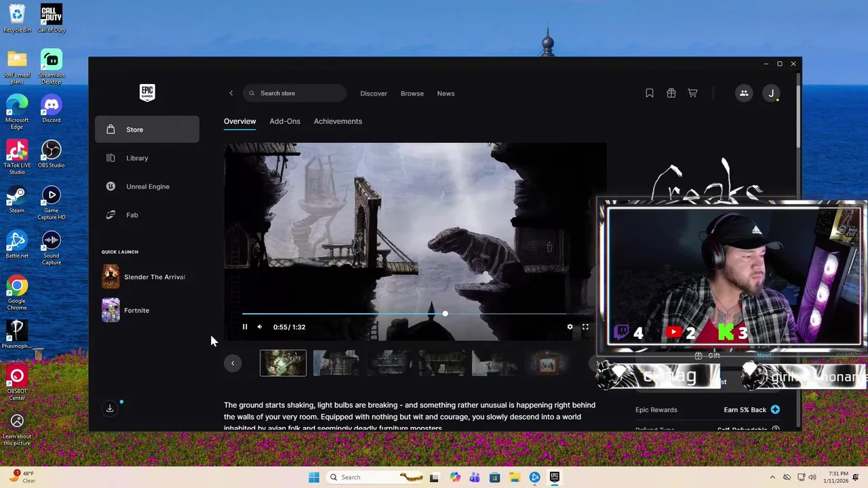
Task: Click Learn about this picture icon
Action: click(x=17, y=430)
